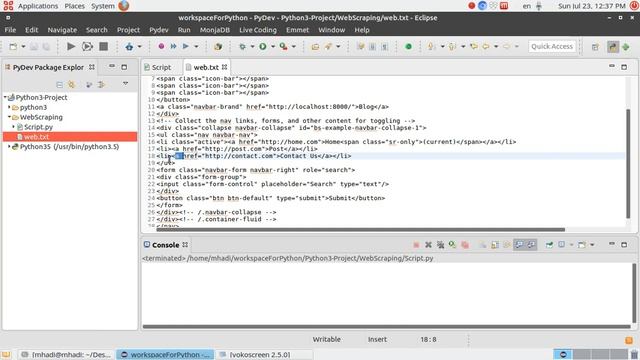The width and height of the screenshot is (640, 360).
Task: Open the Open Console dropdown arrow
Action: tap(592, 245)
